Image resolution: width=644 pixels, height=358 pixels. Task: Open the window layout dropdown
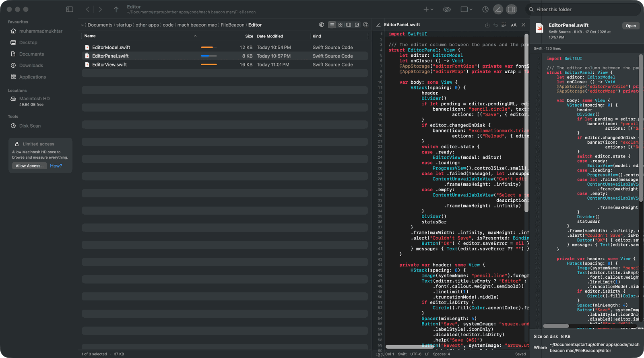click(x=466, y=9)
